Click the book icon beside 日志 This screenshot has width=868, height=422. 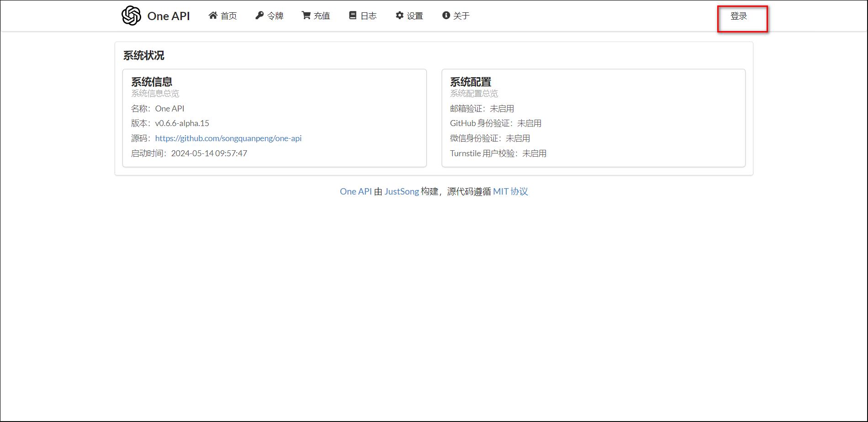[353, 16]
